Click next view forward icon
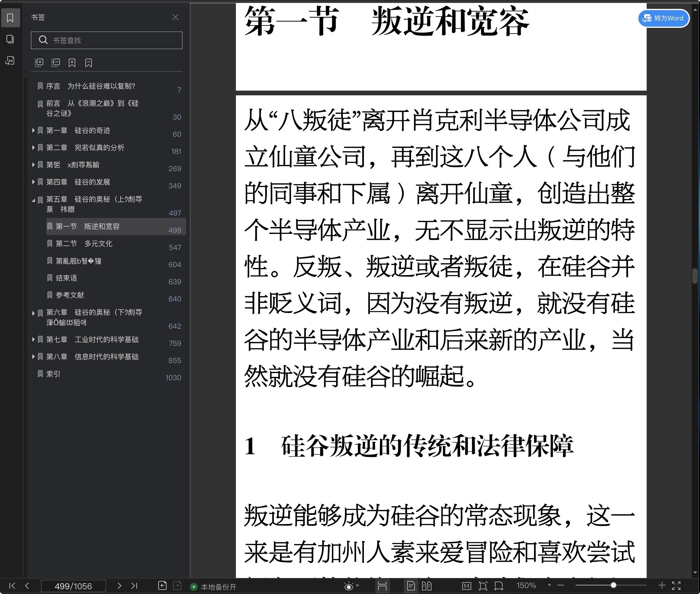 tap(177, 586)
